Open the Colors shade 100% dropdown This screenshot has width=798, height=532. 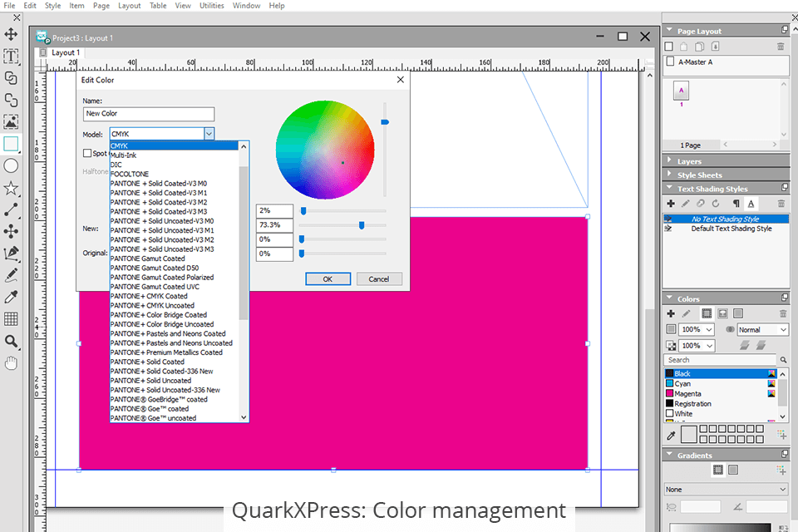pos(709,329)
